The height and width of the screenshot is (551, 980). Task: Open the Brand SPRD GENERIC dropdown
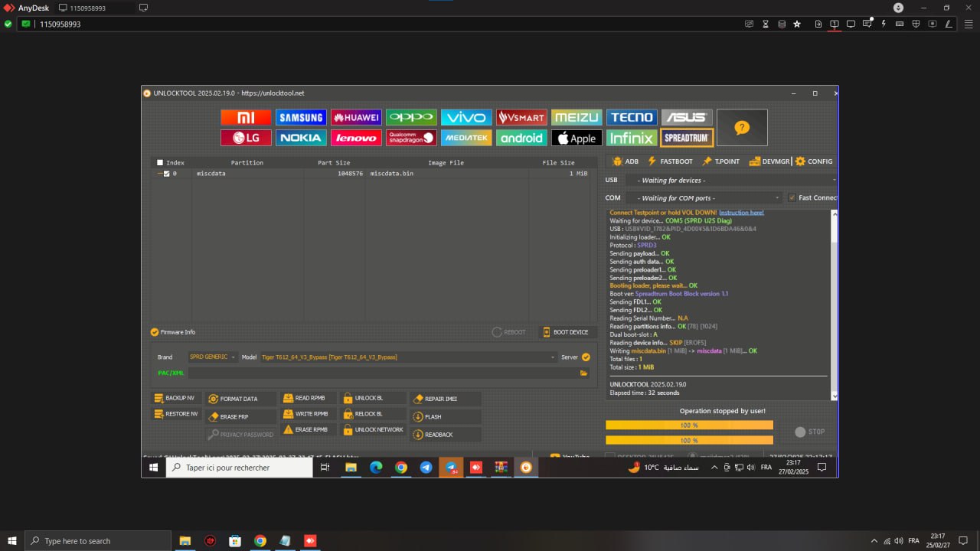tap(212, 357)
